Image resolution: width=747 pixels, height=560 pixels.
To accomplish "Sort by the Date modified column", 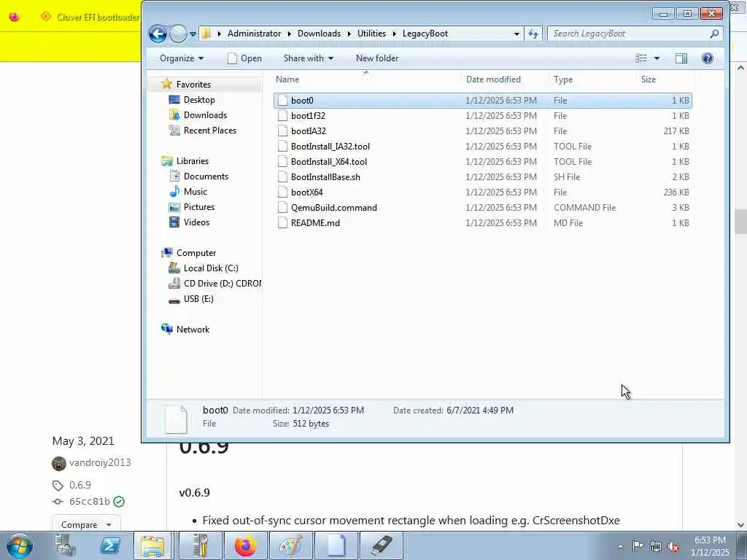I will pyautogui.click(x=505, y=79).
